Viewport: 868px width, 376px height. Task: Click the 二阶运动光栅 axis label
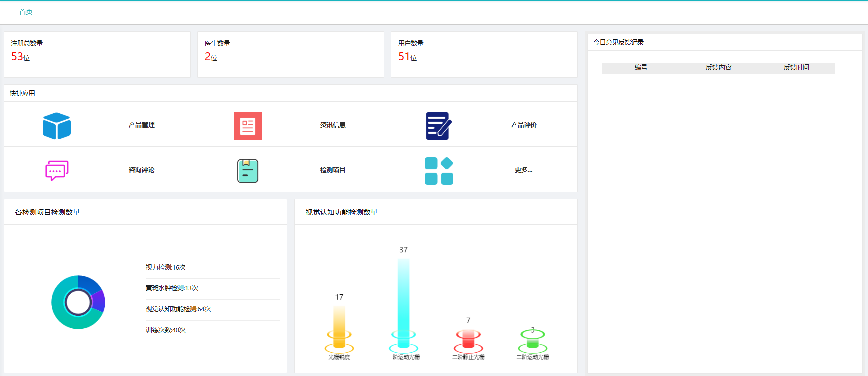click(x=533, y=357)
